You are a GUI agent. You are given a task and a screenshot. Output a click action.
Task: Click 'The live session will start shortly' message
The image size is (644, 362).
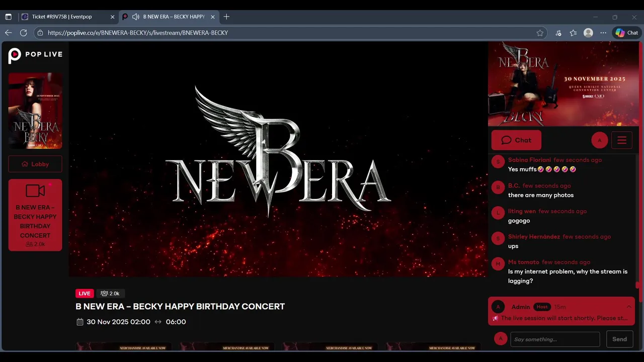[564, 318]
